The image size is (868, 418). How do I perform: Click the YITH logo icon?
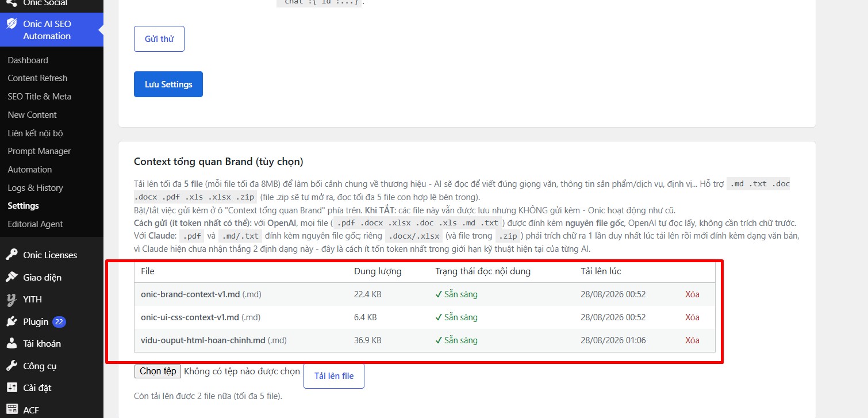(x=11, y=299)
